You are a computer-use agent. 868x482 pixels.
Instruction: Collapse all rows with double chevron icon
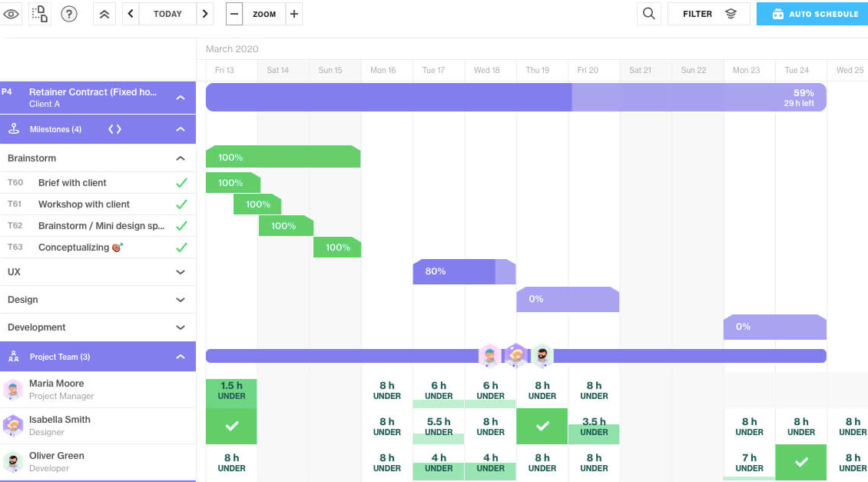click(104, 14)
